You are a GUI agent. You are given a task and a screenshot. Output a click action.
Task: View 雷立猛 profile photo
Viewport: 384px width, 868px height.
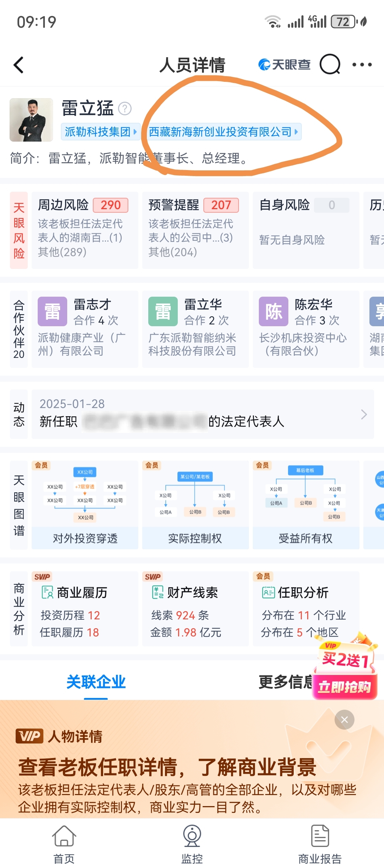[31, 120]
